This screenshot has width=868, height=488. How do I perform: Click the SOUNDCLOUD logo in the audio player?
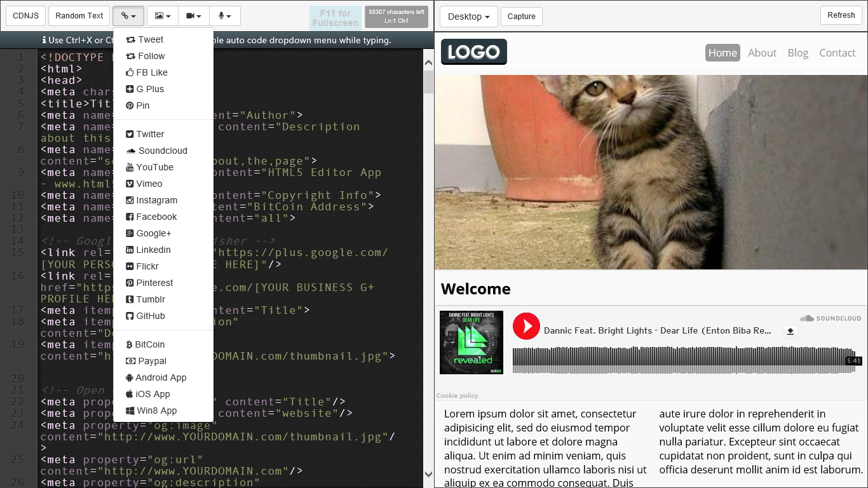(x=831, y=318)
